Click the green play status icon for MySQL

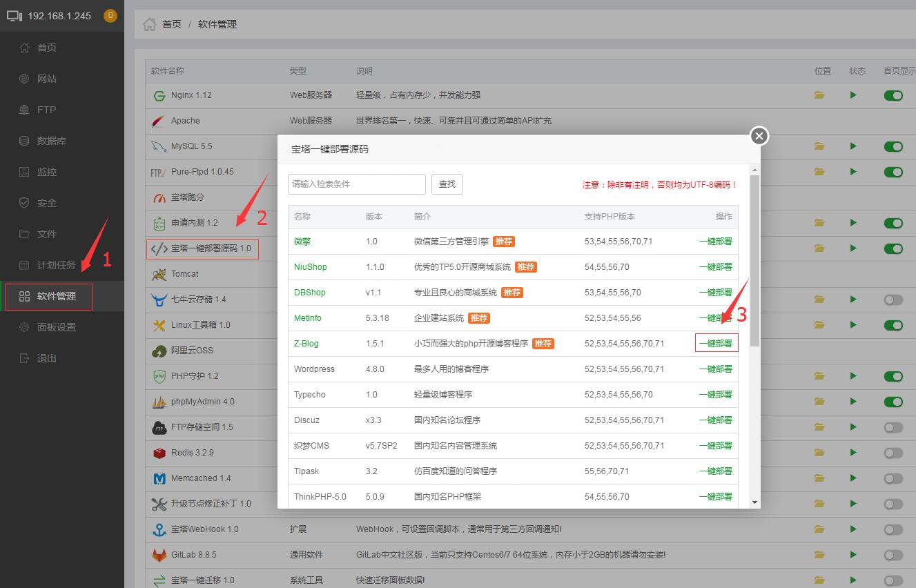(x=853, y=146)
